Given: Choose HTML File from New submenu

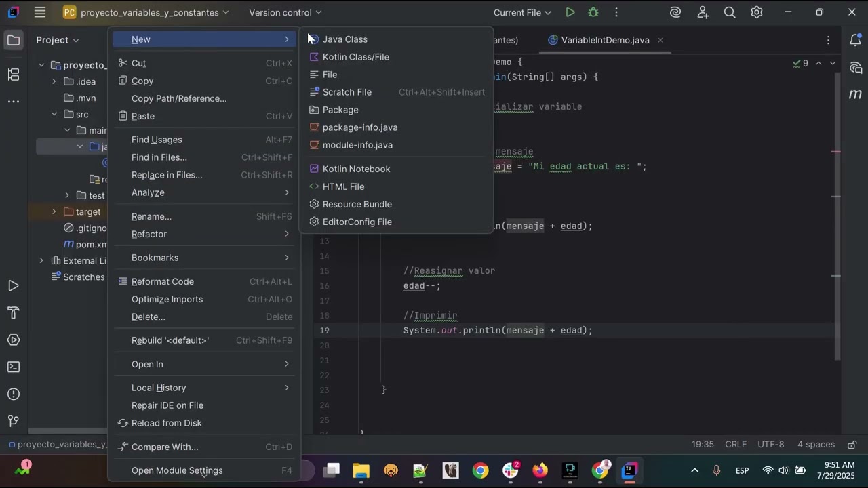Looking at the screenshot, I should (x=397, y=186).
